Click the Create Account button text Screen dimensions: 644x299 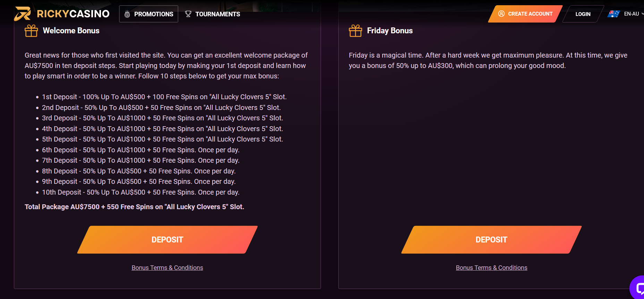click(530, 14)
